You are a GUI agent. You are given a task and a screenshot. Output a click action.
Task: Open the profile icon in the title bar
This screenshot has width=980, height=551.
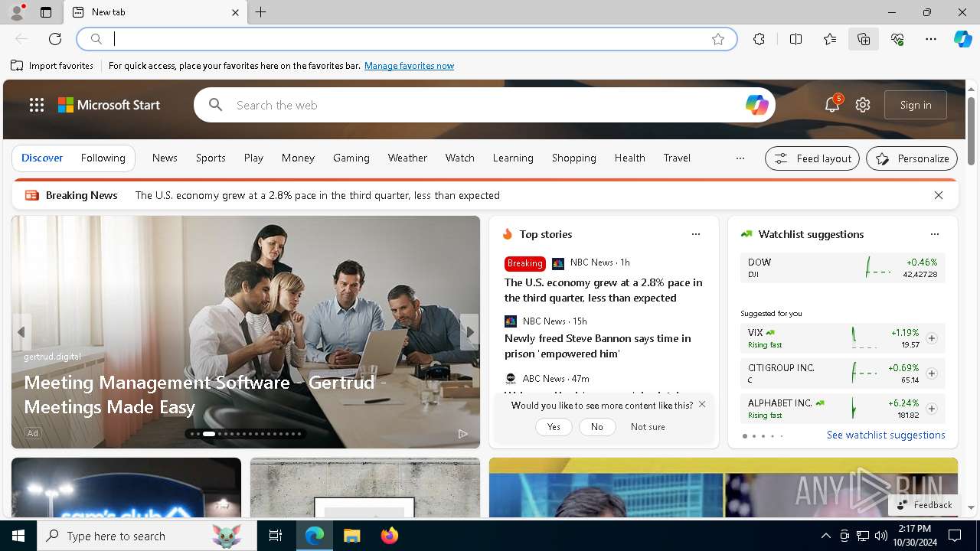[17, 11]
